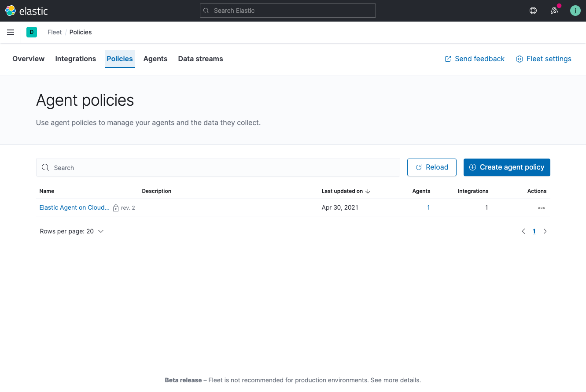Toggle sorting on the Last updated on column
This screenshot has height=392, width=586.
(x=346, y=191)
